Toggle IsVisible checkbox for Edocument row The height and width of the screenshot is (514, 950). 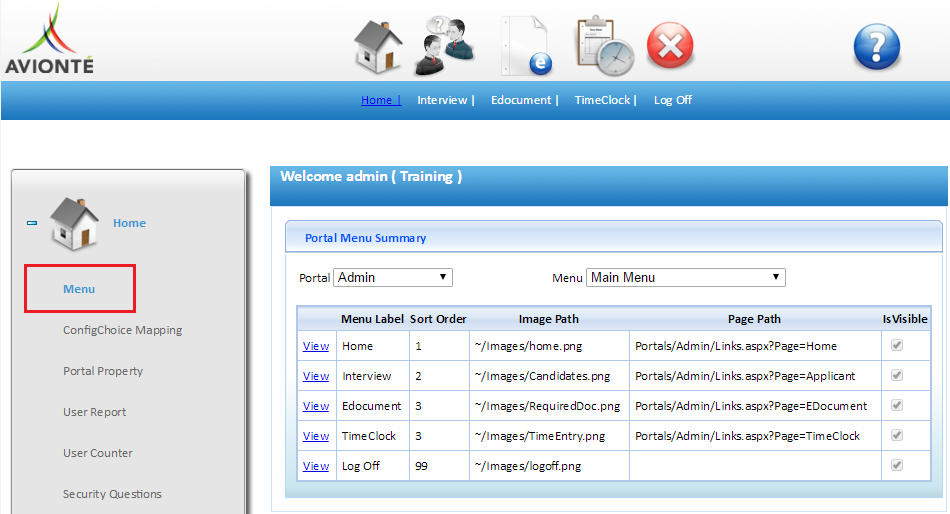(x=897, y=405)
